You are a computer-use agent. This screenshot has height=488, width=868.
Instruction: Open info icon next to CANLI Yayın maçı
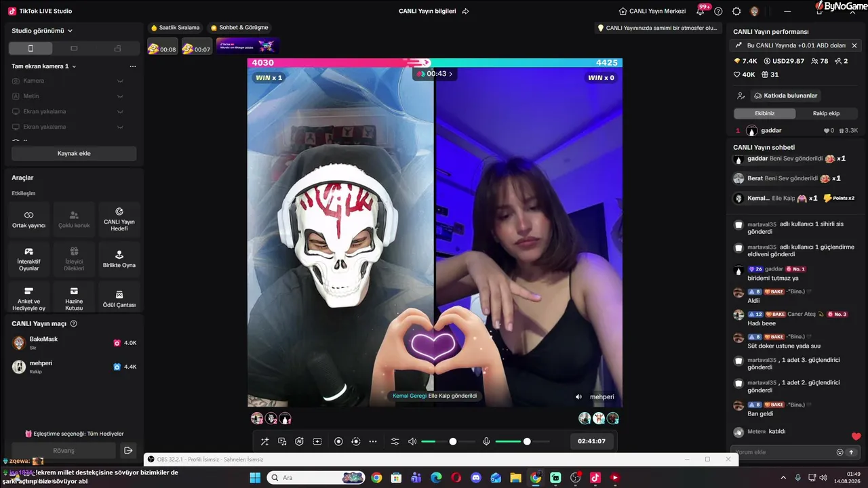pyautogui.click(x=74, y=323)
